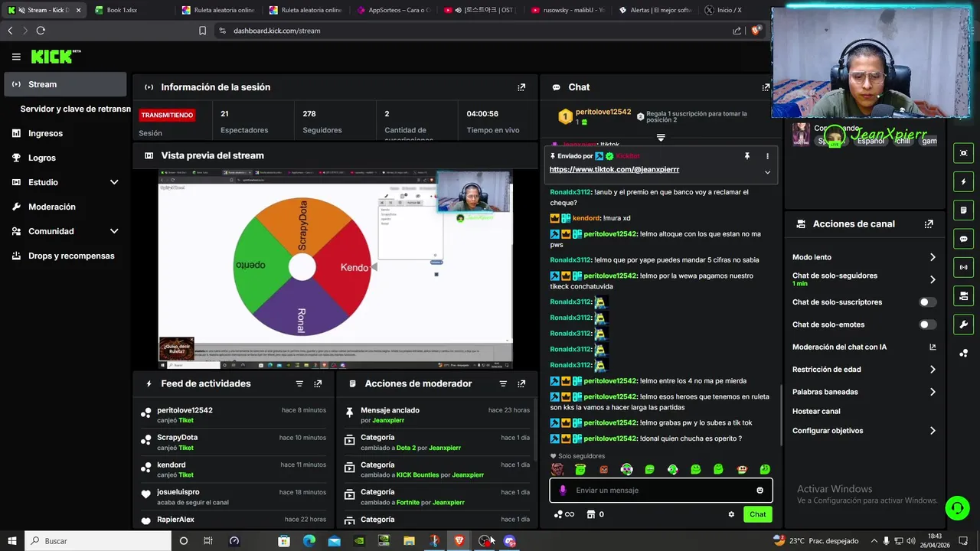This screenshot has height=551, width=980.
Task: Expand the Comunidad sidebar section
Action: (114, 231)
